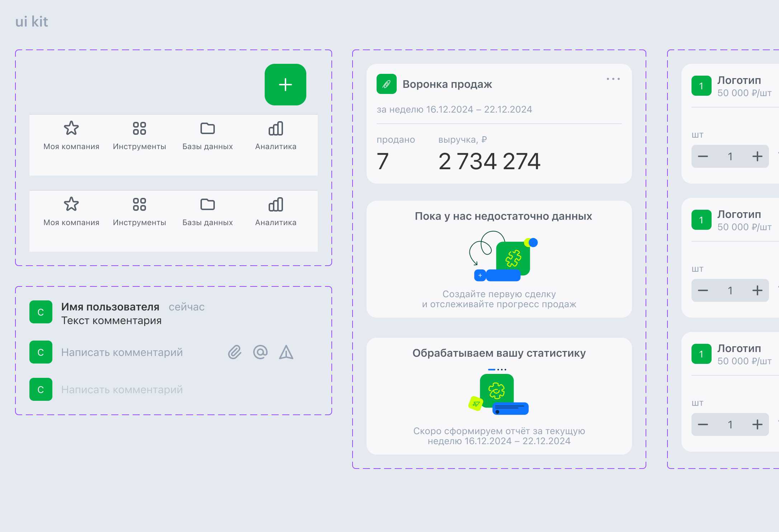Decrease quantity in first Логотип card

click(703, 156)
